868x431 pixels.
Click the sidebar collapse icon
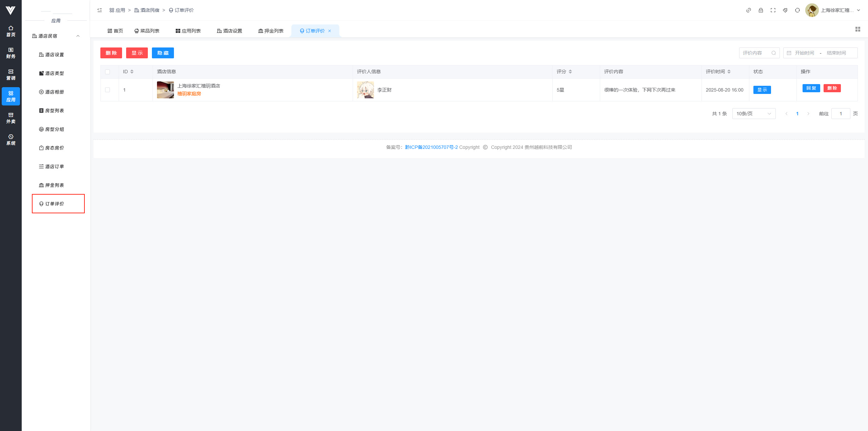(x=100, y=10)
